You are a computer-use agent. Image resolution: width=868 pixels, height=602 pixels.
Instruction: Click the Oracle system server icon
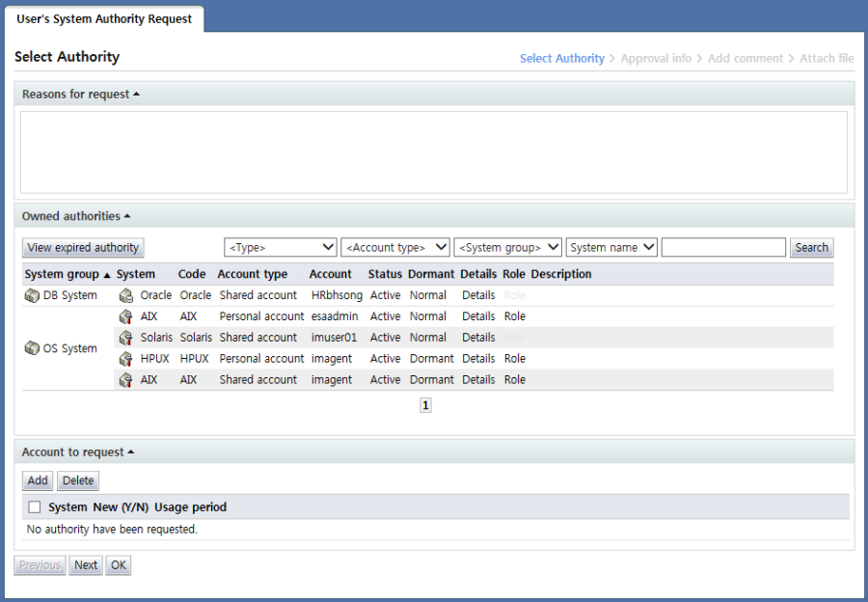tap(125, 295)
